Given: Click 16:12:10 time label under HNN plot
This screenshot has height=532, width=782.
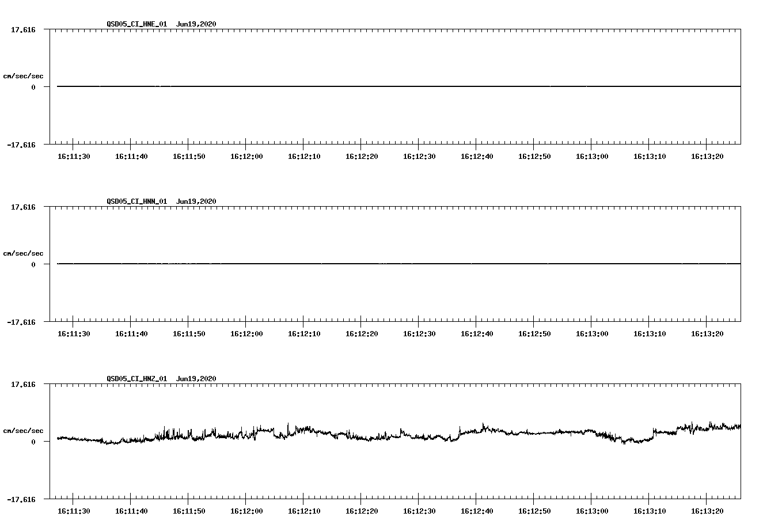Looking at the screenshot, I should [304, 334].
